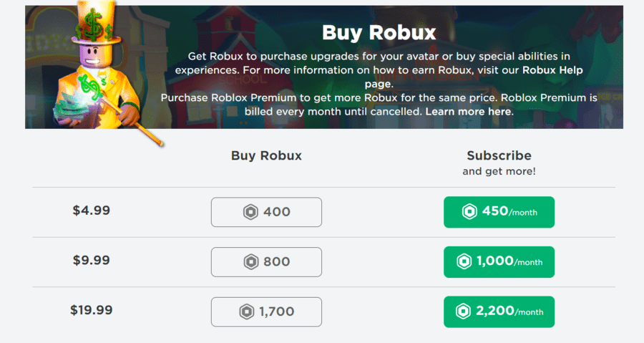Subscribe to 450 Robux per month
Image resolution: width=644 pixels, height=343 pixels.
[499, 212]
